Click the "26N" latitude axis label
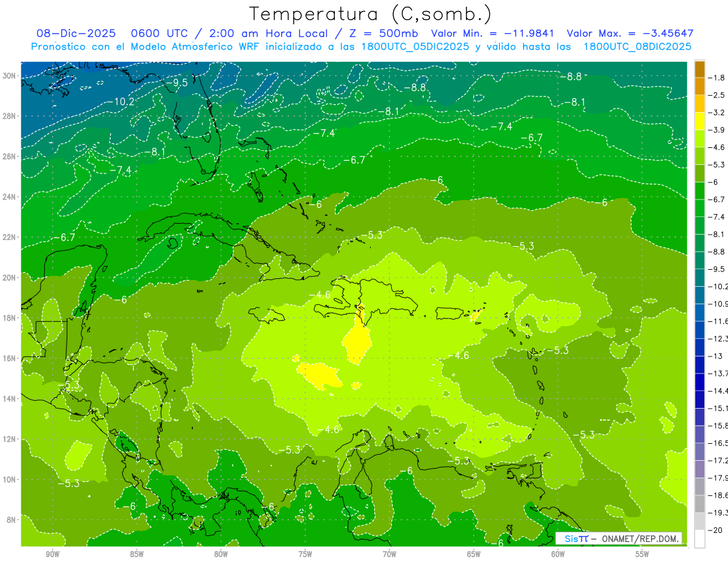Screen dimensions: 728x562 point(10,156)
